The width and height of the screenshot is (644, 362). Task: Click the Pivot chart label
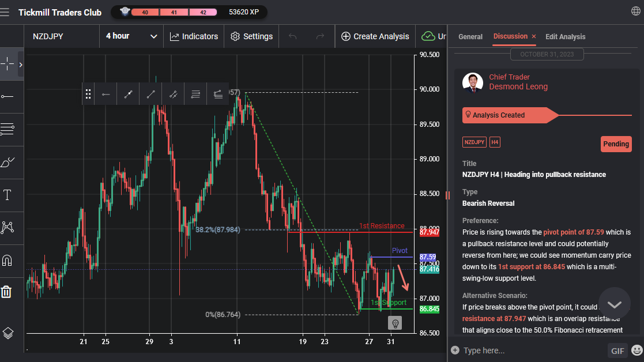coord(400,250)
